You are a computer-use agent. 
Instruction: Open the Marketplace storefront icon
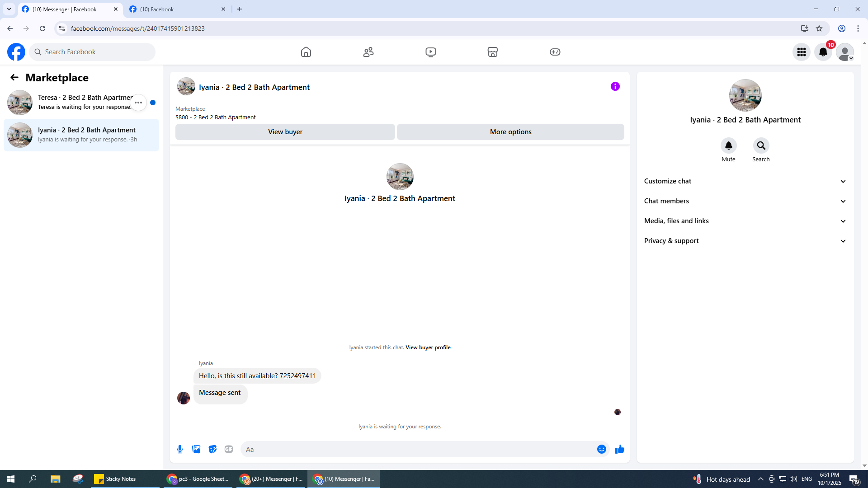coord(493,52)
